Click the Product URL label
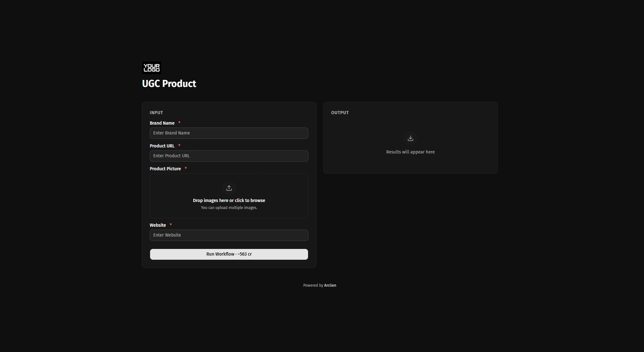 162,146
